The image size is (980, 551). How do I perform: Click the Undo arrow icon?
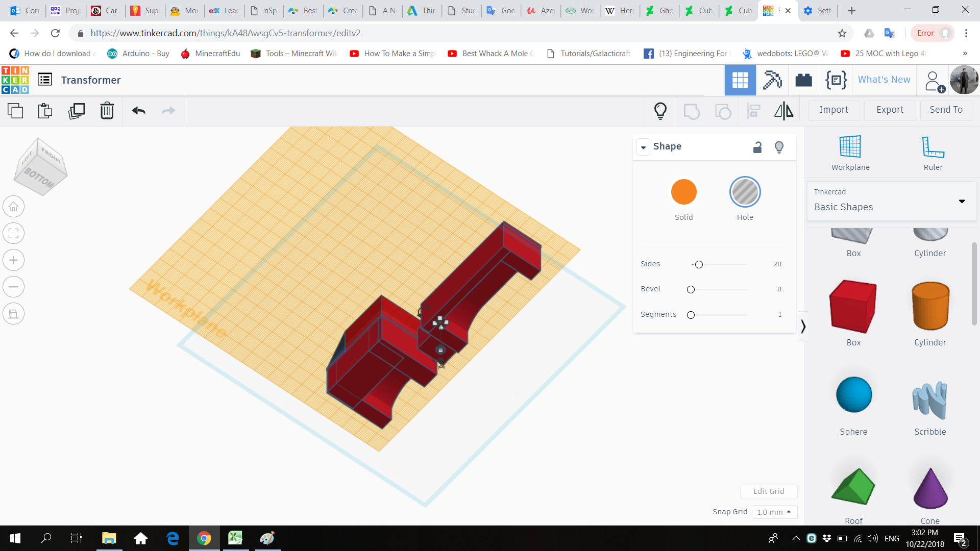coord(138,111)
